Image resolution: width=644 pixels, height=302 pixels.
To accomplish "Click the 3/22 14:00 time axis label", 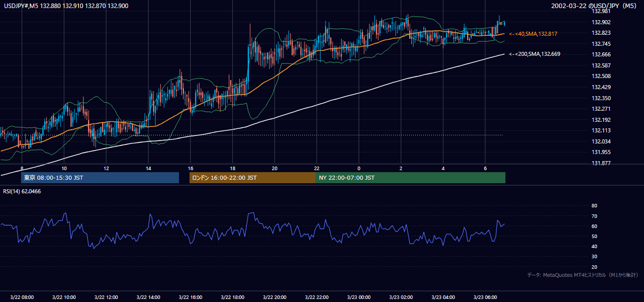I will [148, 297].
